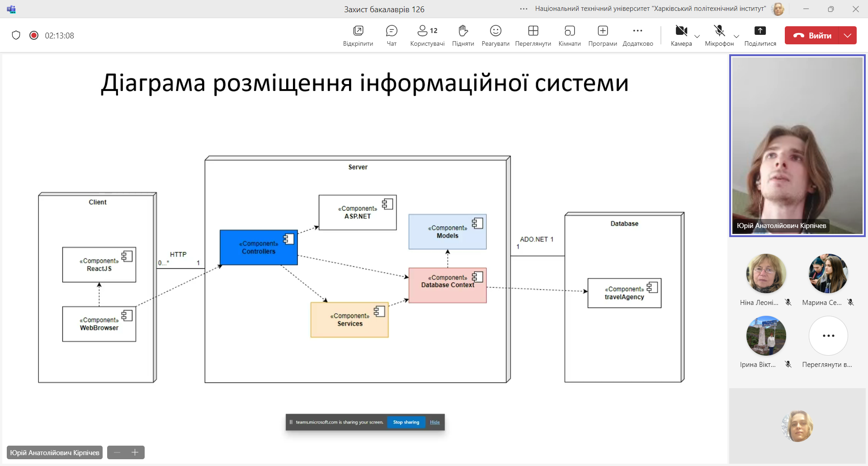Raise your hand in the meeting
Viewport: 868px width, 466px height.
463,36
